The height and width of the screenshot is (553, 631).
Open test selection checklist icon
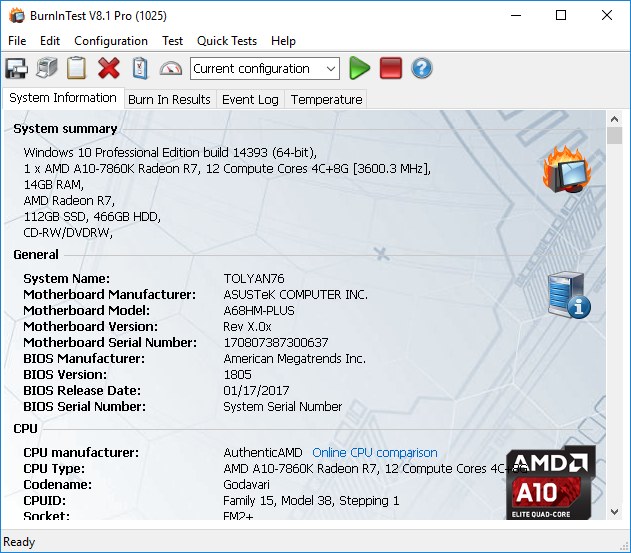(140, 68)
